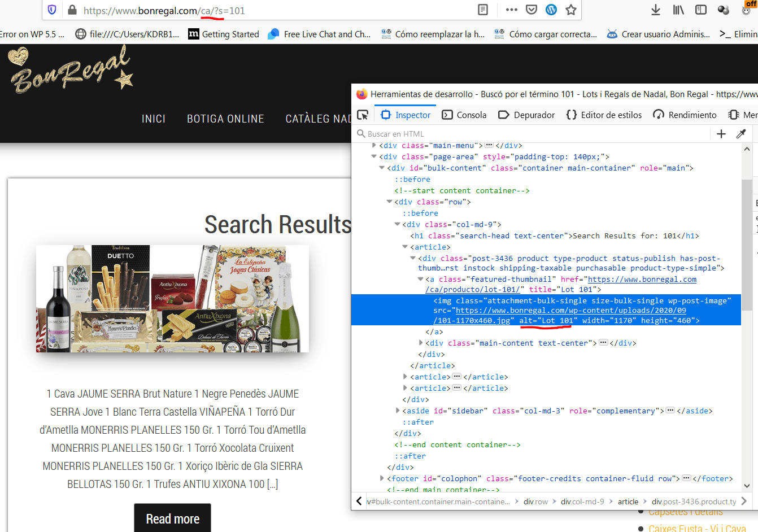Screen dimensions: 758x532
Task: Open page actions three-dot menu
Action: tap(512, 10)
